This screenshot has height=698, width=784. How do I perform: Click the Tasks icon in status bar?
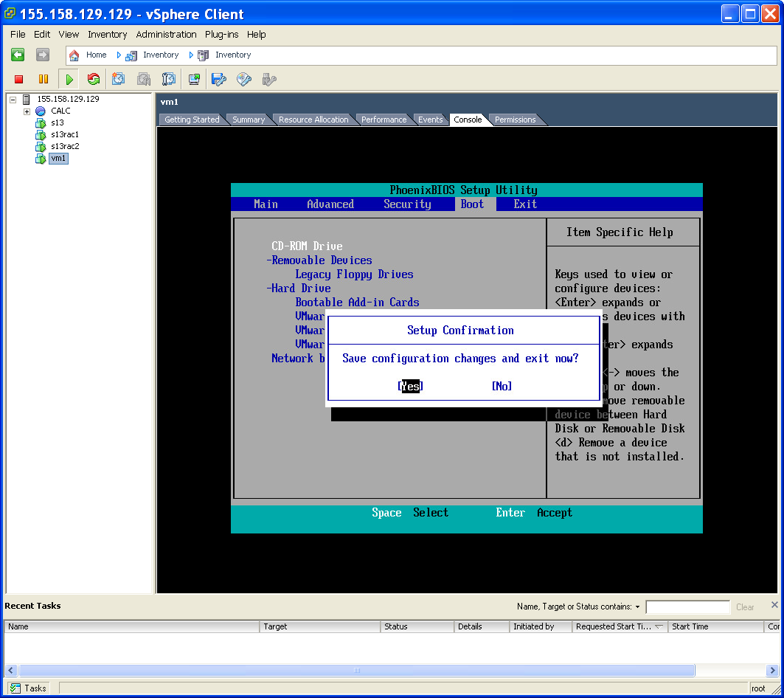coord(15,688)
